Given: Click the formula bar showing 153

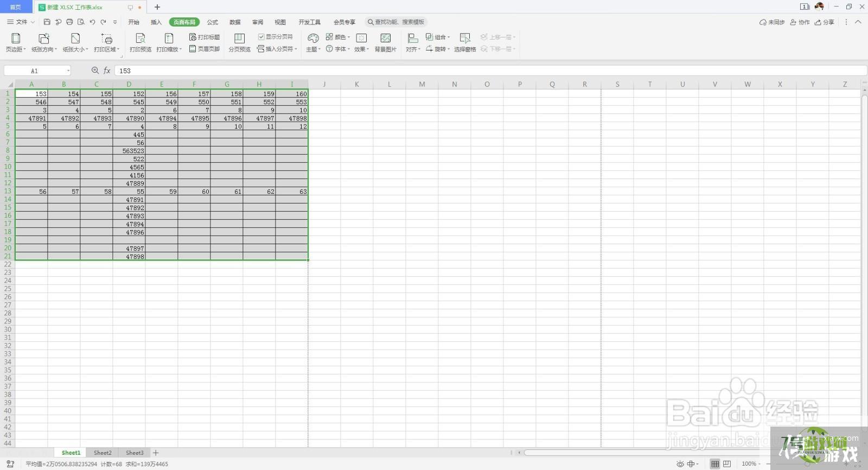Looking at the screenshot, I should (490, 71).
